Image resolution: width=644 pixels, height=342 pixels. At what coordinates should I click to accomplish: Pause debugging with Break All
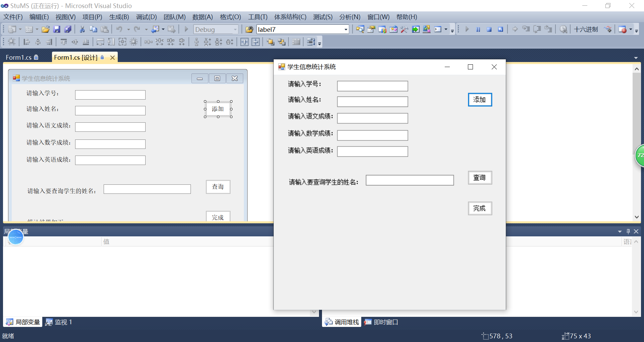[478, 29]
